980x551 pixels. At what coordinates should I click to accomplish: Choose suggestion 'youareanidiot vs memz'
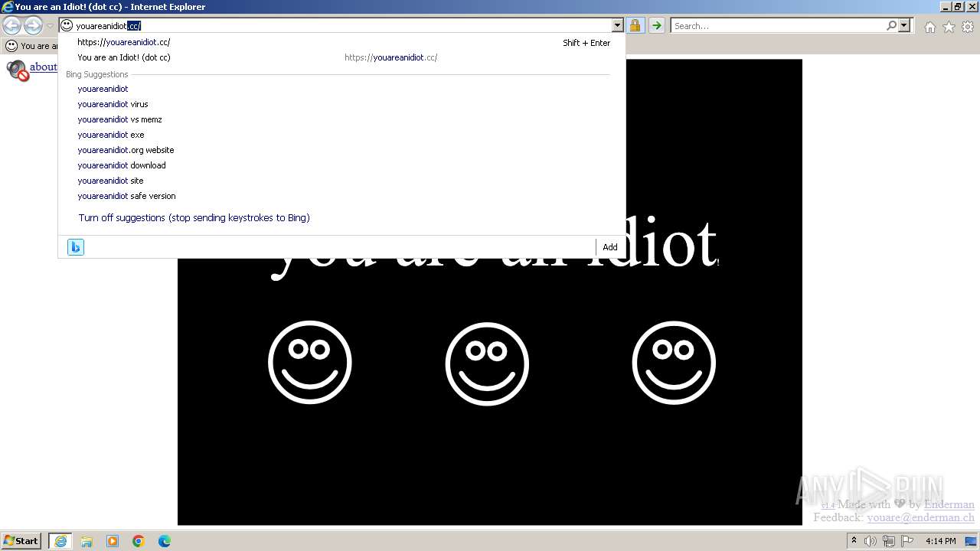click(119, 119)
